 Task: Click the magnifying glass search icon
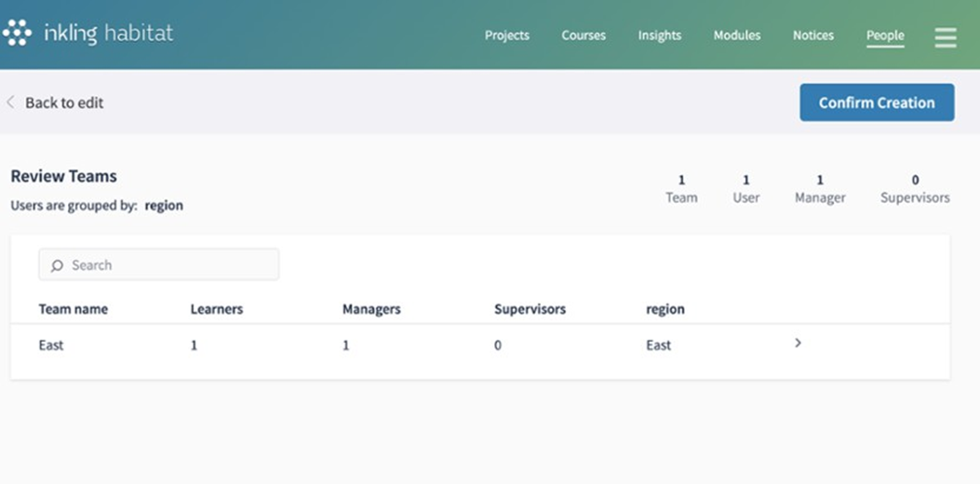coord(58,265)
